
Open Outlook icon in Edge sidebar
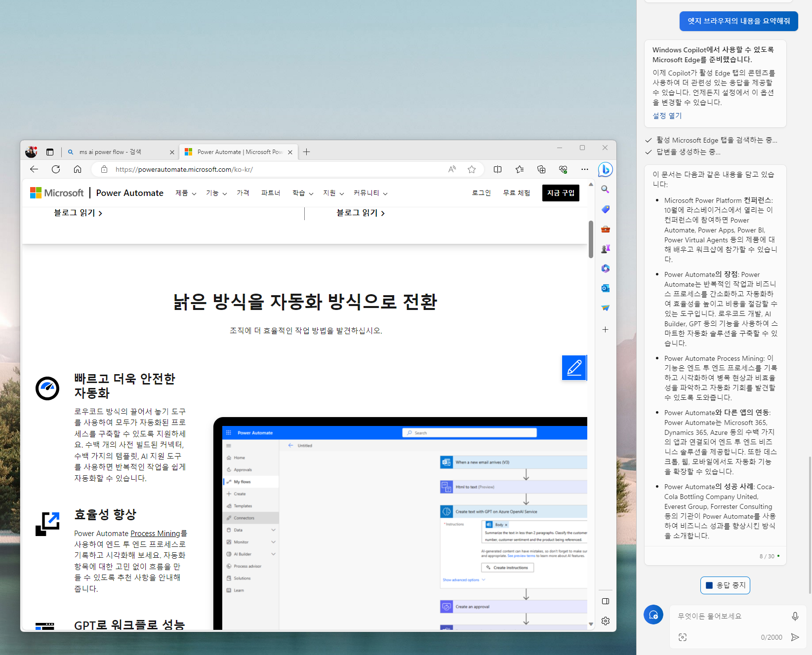coord(605,288)
